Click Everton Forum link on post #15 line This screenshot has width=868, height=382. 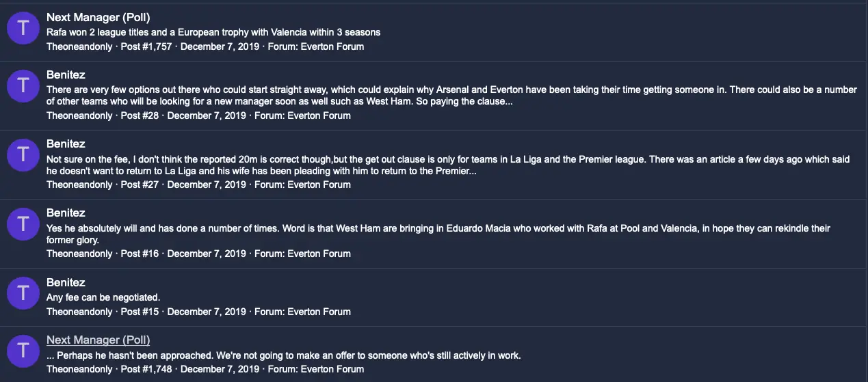pos(319,312)
